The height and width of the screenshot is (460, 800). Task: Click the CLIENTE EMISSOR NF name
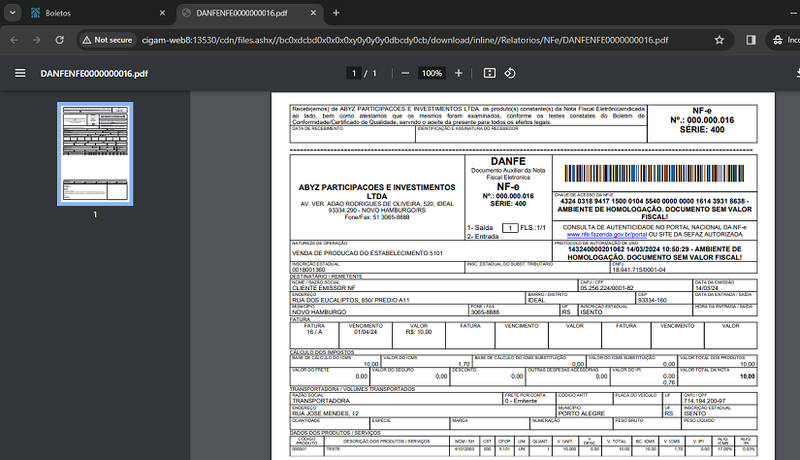point(323,288)
